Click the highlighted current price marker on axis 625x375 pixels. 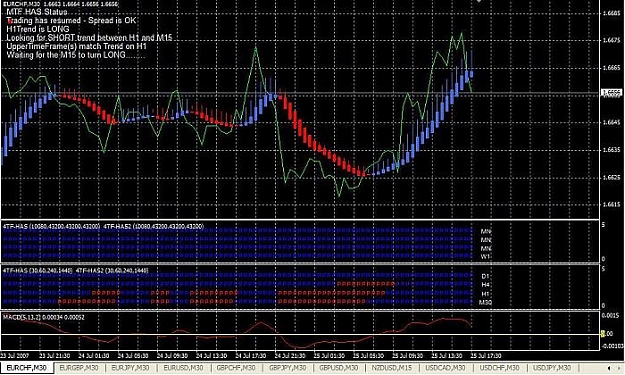[x=611, y=93]
